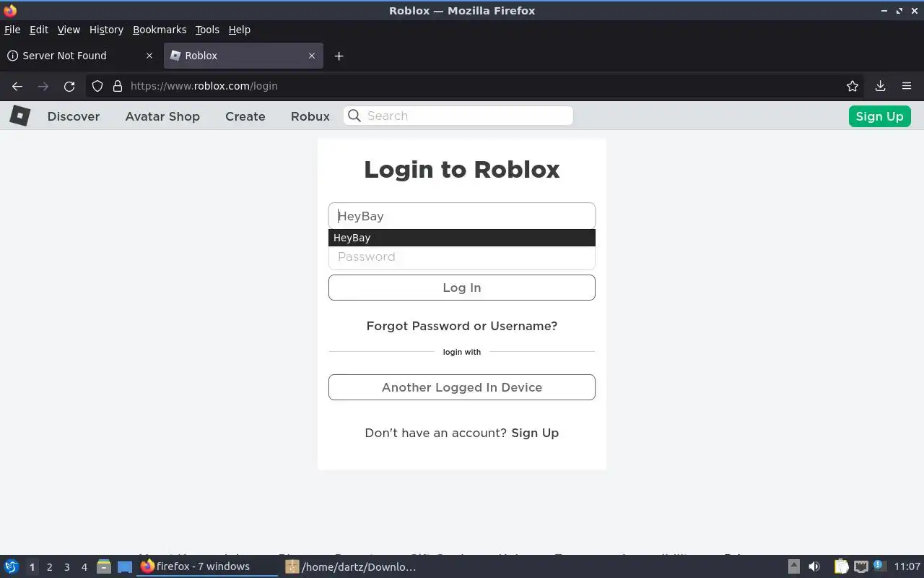The image size is (924, 578).
Task: Focus the Password input field
Action: click(x=462, y=257)
